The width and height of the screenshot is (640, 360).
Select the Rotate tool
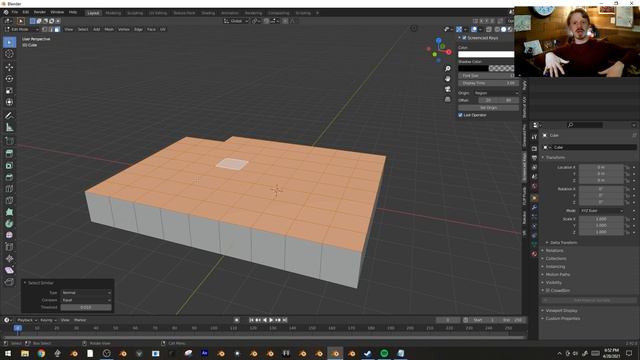tap(9, 79)
